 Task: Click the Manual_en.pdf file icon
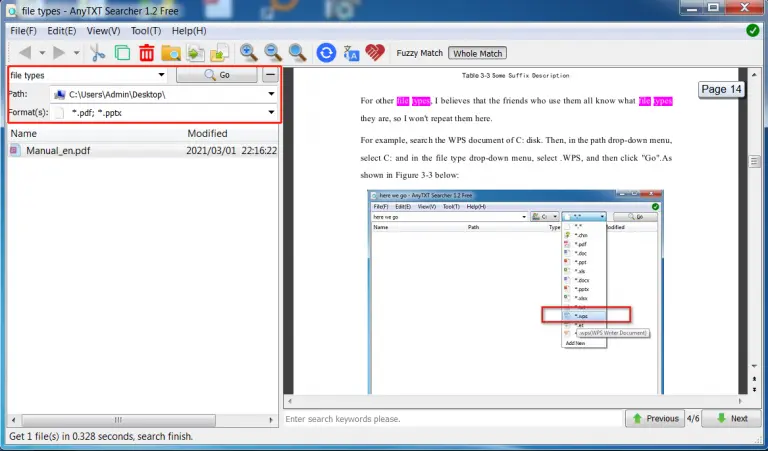click(x=15, y=151)
